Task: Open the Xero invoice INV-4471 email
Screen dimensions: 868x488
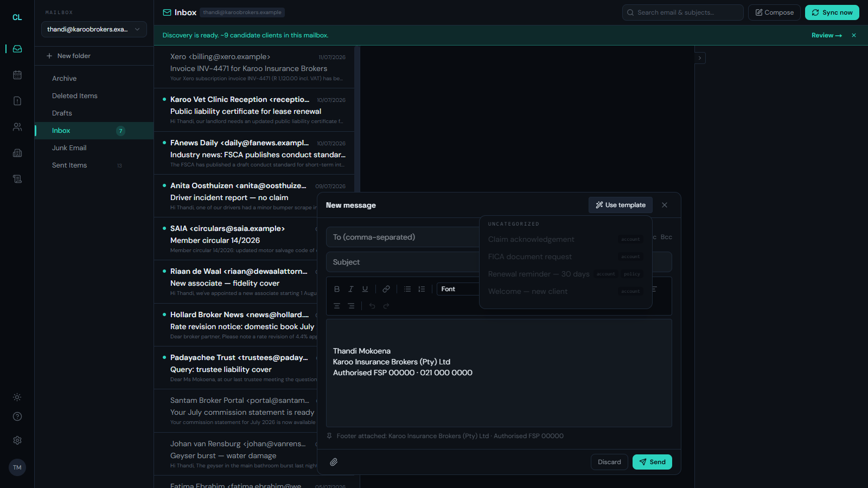Action: pyautogui.click(x=254, y=67)
